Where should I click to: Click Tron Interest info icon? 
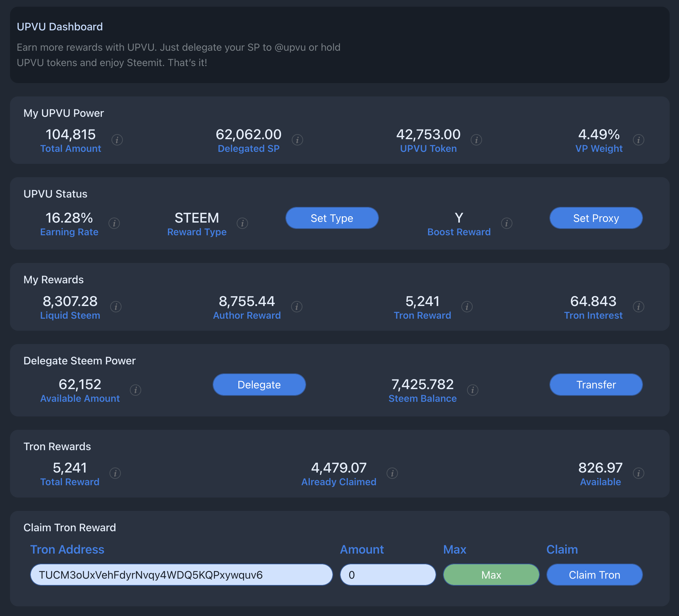tap(638, 307)
